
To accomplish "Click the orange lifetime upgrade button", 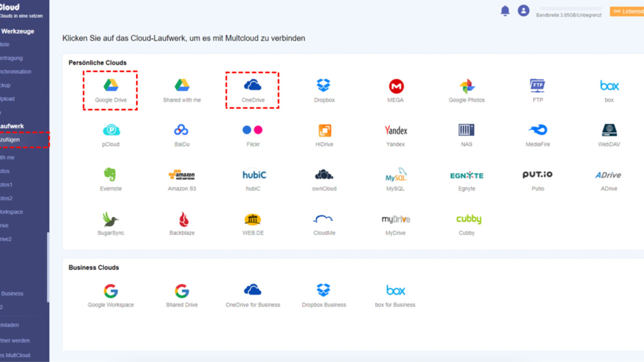I will tap(627, 11).
